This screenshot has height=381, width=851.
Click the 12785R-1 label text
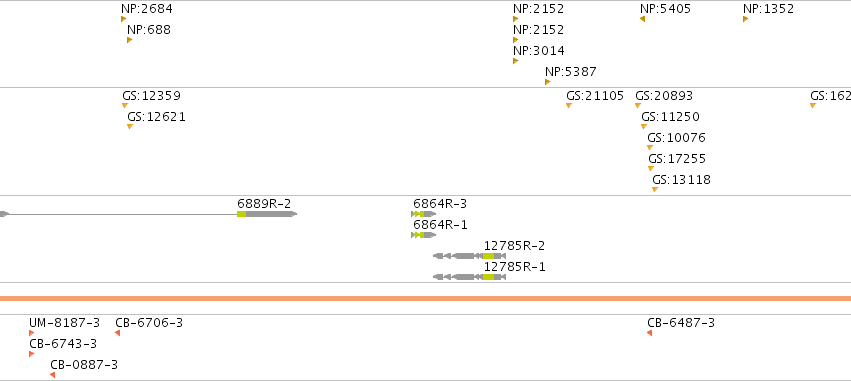tap(515, 266)
